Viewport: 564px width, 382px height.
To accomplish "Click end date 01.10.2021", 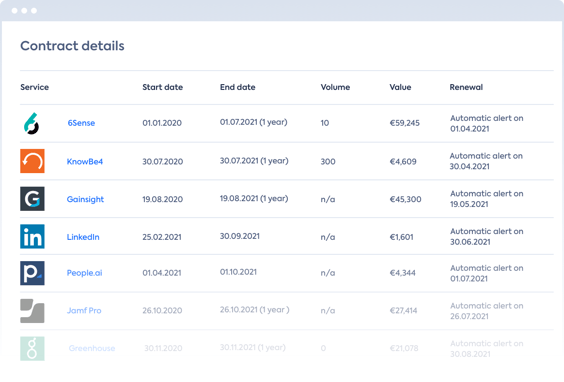I will tap(238, 272).
